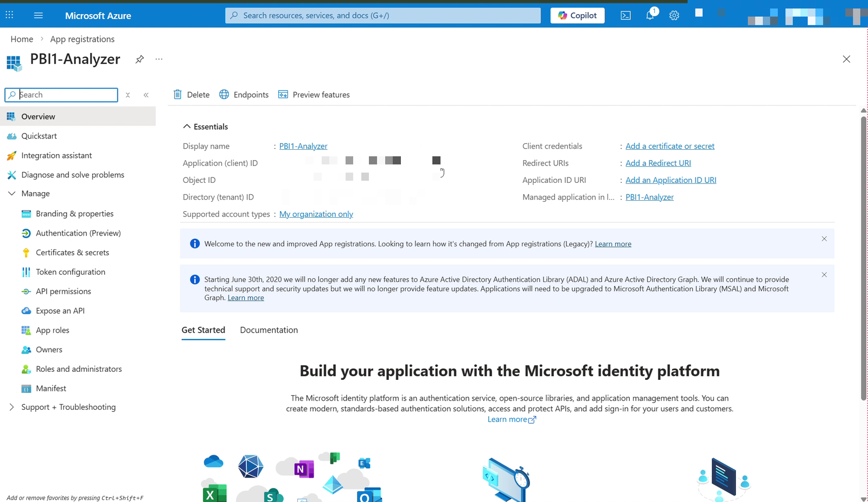
Task: Click the Home breadcrumb
Action: coord(22,39)
